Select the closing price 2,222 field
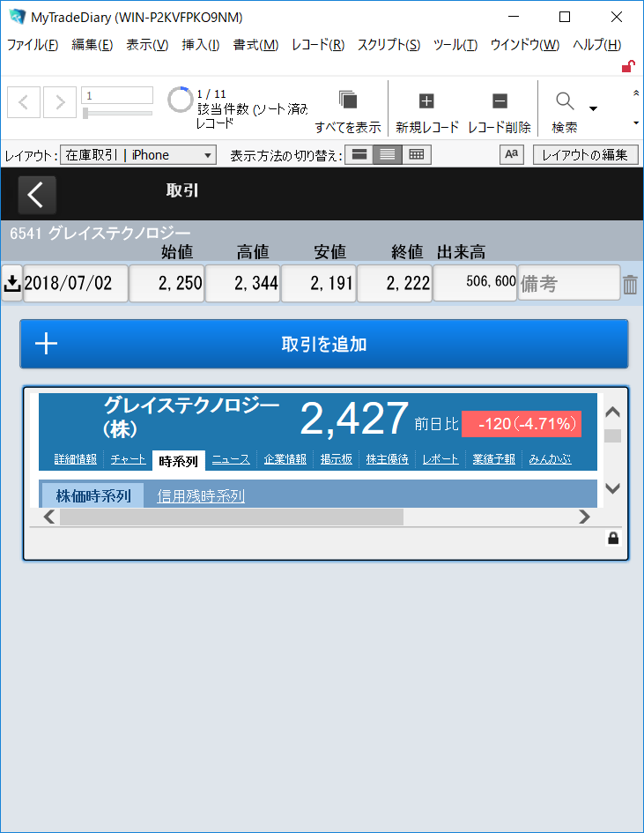644x833 pixels. pos(395,283)
